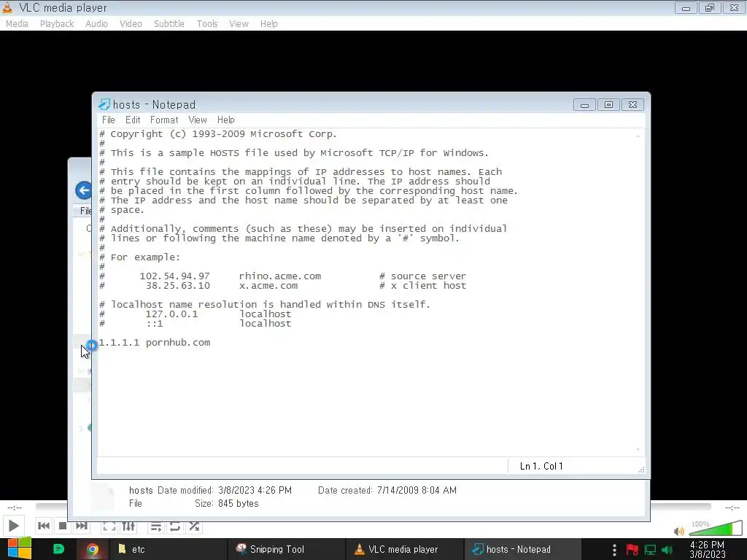Open Notepad Format menu
The width and height of the screenshot is (747, 560).
[x=164, y=120]
